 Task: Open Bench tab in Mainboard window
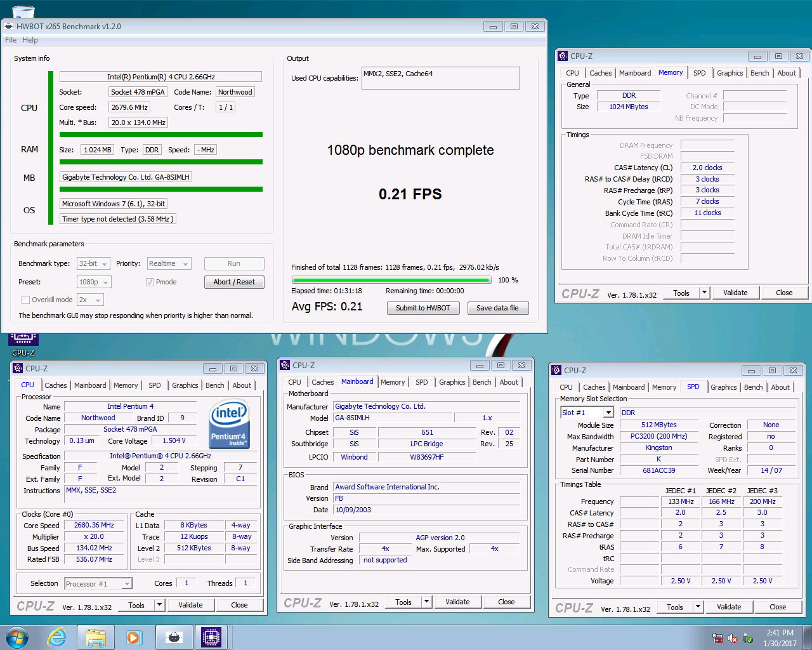(482, 382)
